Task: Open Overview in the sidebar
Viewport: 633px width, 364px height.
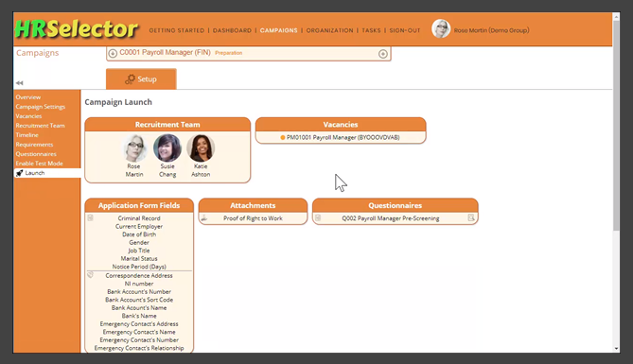Action: click(x=28, y=97)
